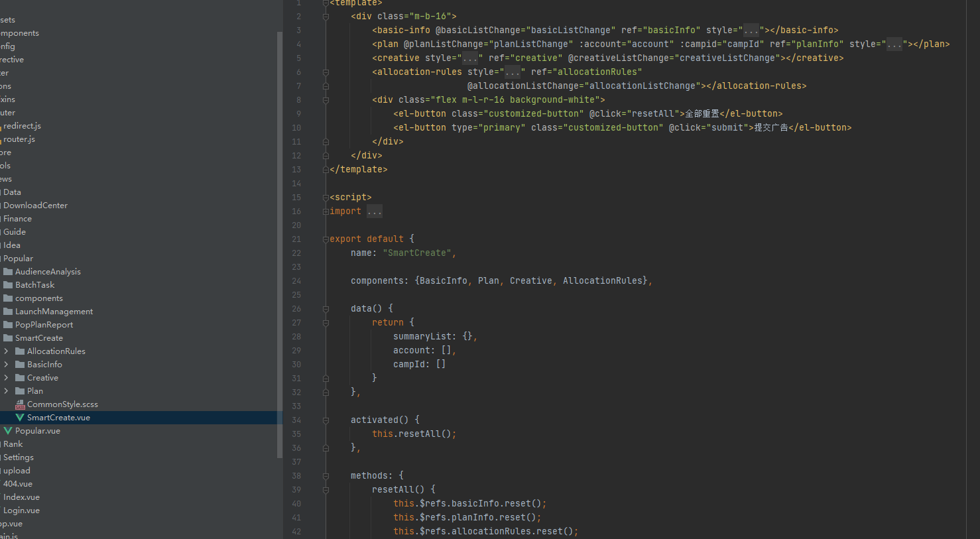Click AllocationRules in components declaration
This screenshot has width=980, height=539.
603,281
